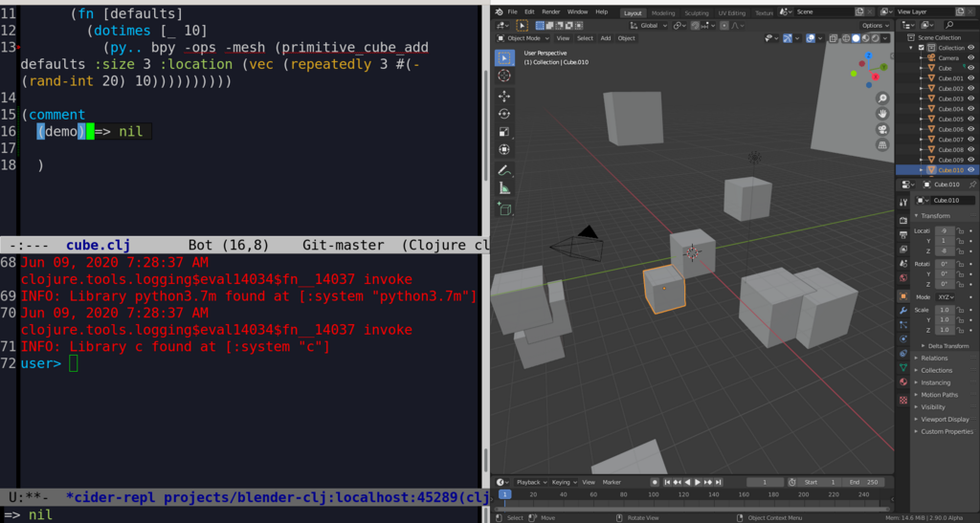Play the timeline animation forward
The width and height of the screenshot is (980, 523).
click(698, 483)
